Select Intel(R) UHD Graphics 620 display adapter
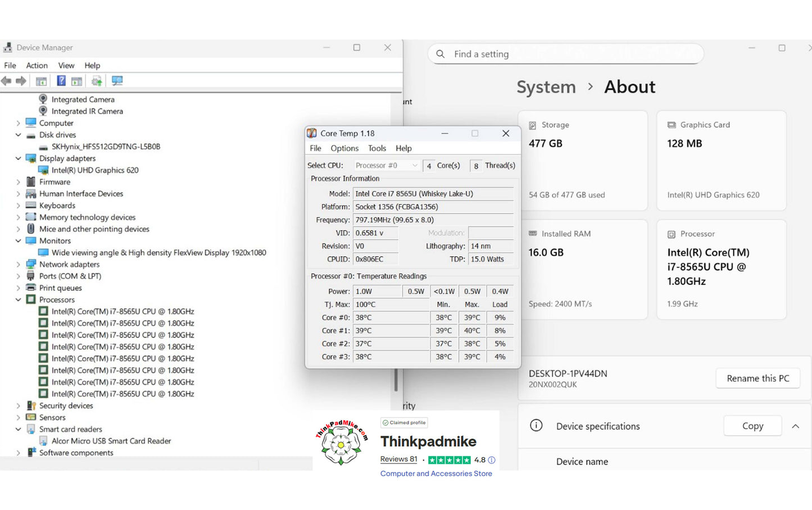812x510 pixels. point(95,170)
